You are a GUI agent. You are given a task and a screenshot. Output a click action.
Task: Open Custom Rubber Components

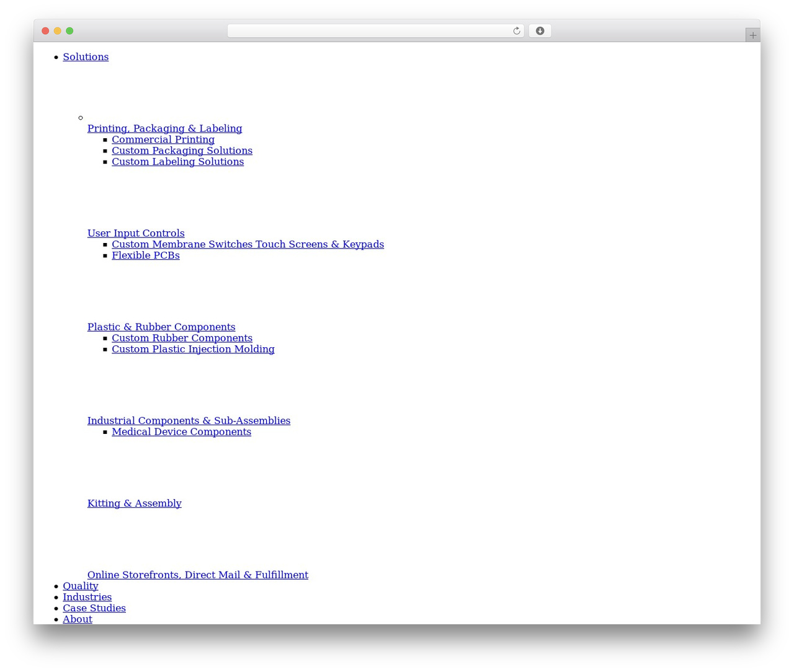182,338
